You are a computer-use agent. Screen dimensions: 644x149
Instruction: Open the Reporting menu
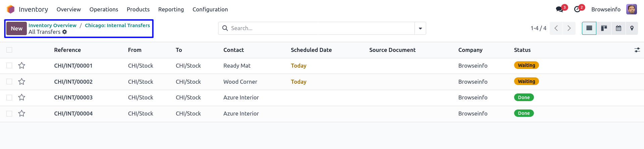(x=171, y=9)
